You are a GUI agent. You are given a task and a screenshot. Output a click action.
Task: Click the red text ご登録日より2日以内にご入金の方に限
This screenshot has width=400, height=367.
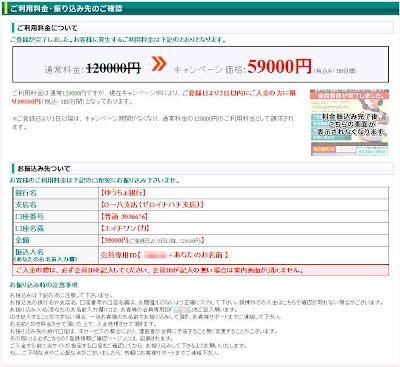pyautogui.click(x=239, y=93)
